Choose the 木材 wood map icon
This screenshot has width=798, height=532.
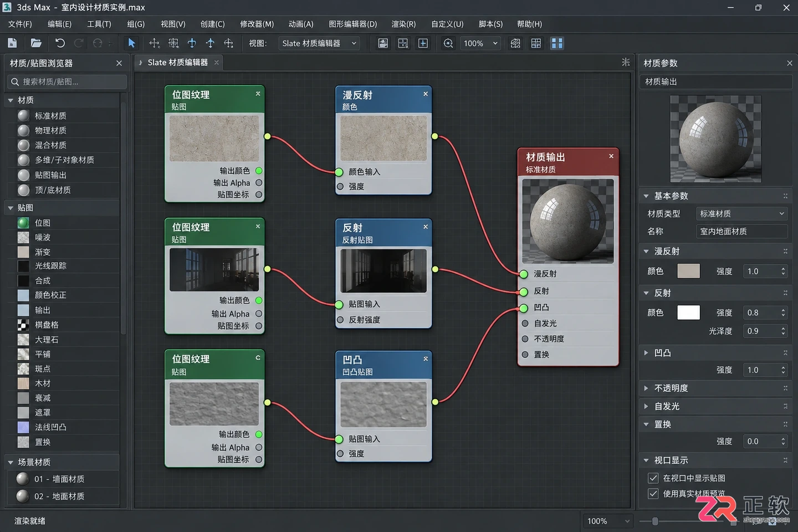tap(23, 383)
